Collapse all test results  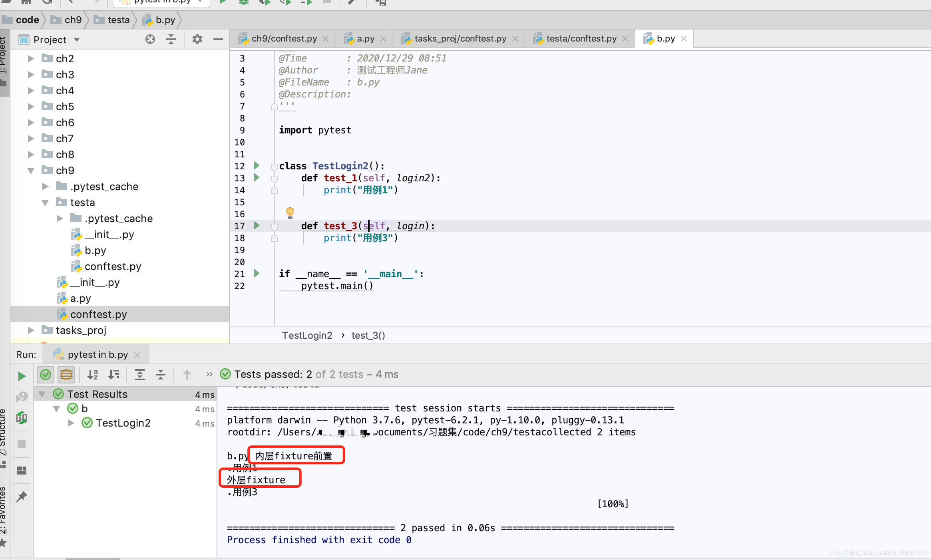click(161, 375)
